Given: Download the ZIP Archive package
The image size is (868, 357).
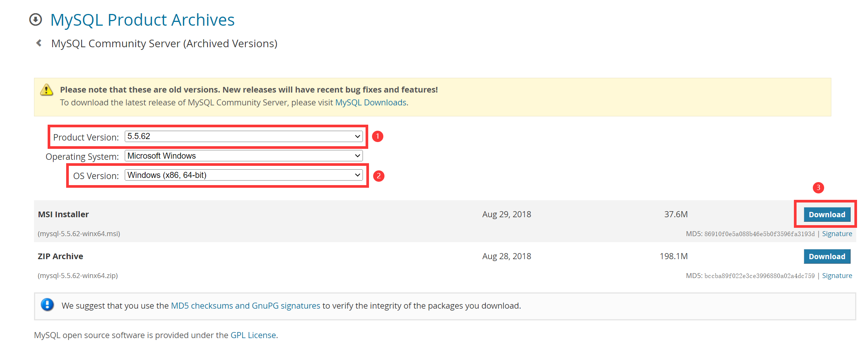Looking at the screenshot, I should point(827,257).
